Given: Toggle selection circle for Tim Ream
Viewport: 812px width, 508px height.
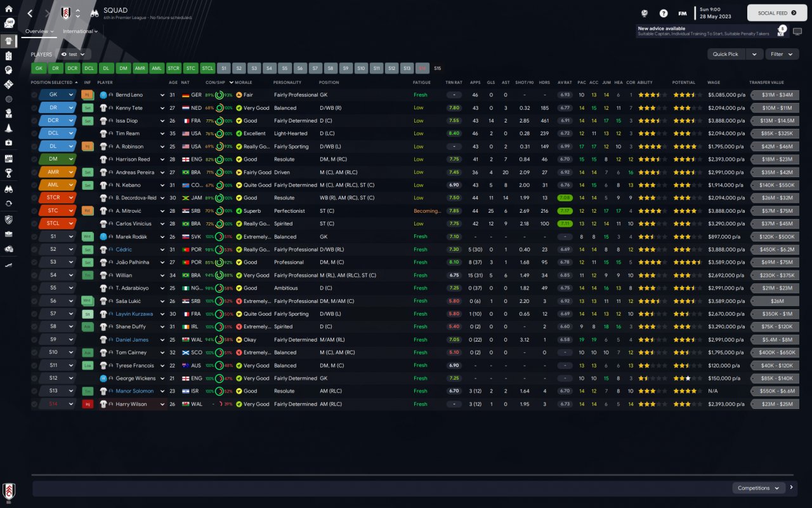Looking at the screenshot, I should (34, 133).
